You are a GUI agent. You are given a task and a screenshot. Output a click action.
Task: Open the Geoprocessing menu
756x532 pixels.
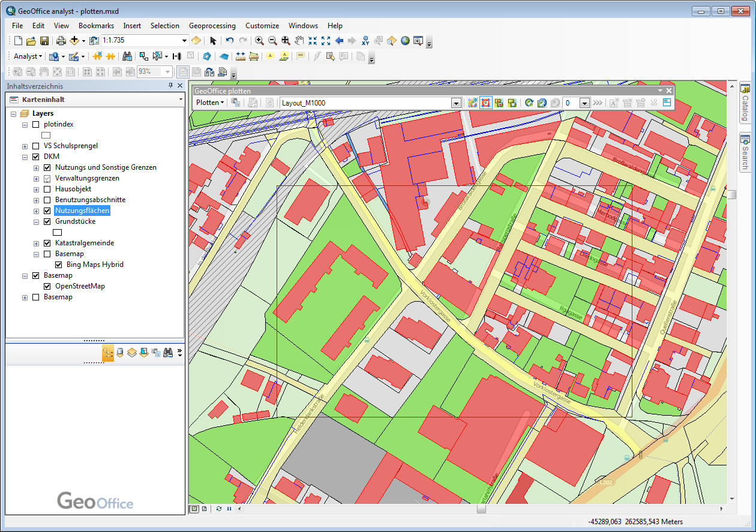click(x=212, y=26)
